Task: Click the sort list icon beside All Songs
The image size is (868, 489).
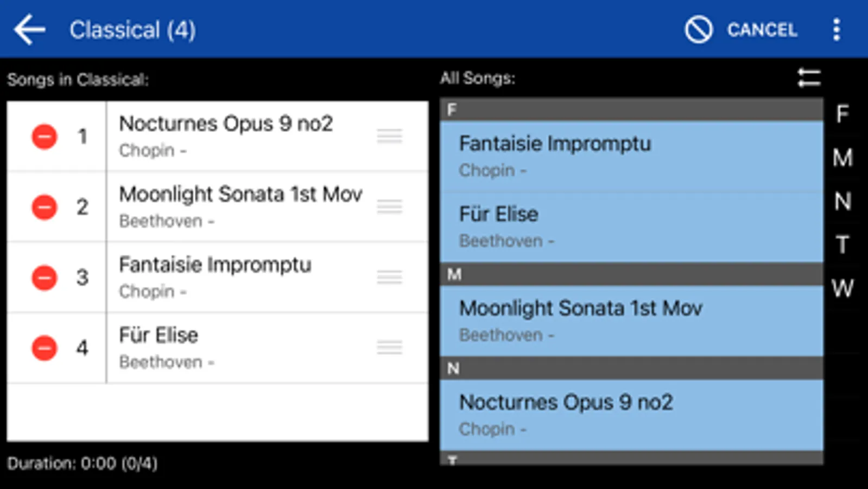Action: pyautogui.click(x=809, y=78)
